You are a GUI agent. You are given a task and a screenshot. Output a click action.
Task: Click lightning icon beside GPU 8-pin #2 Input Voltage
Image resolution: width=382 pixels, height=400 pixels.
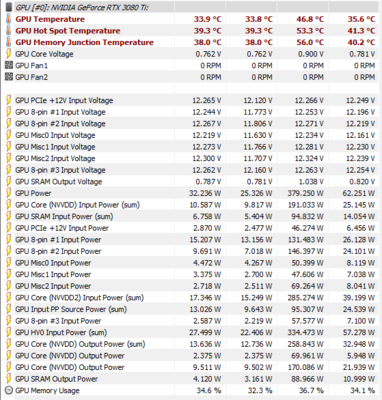pos(9,124)
